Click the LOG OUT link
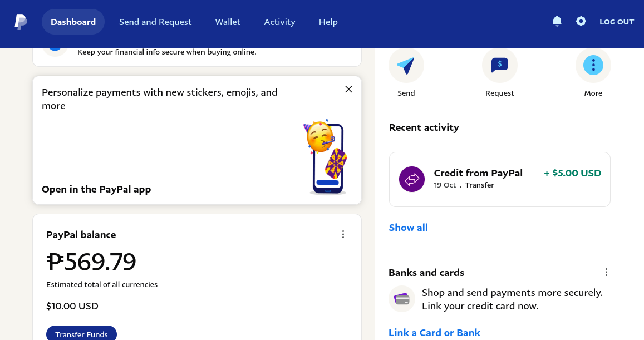Viewport: 644px width, 340px height. coord(617,22)
